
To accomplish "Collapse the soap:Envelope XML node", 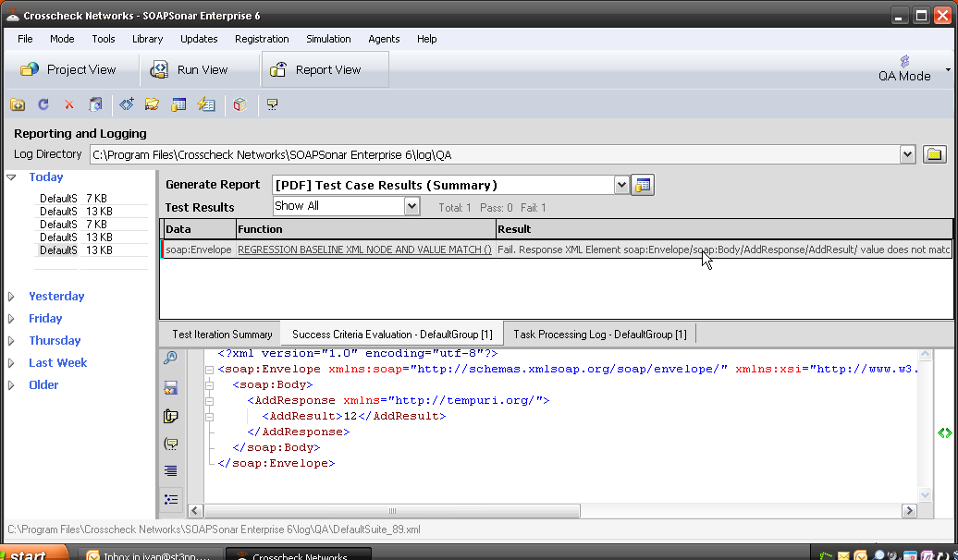I will coord(210,370).
